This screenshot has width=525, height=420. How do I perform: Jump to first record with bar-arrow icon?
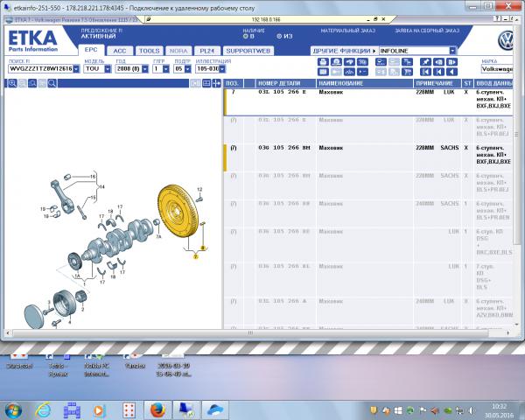click(x=425, y=72)
